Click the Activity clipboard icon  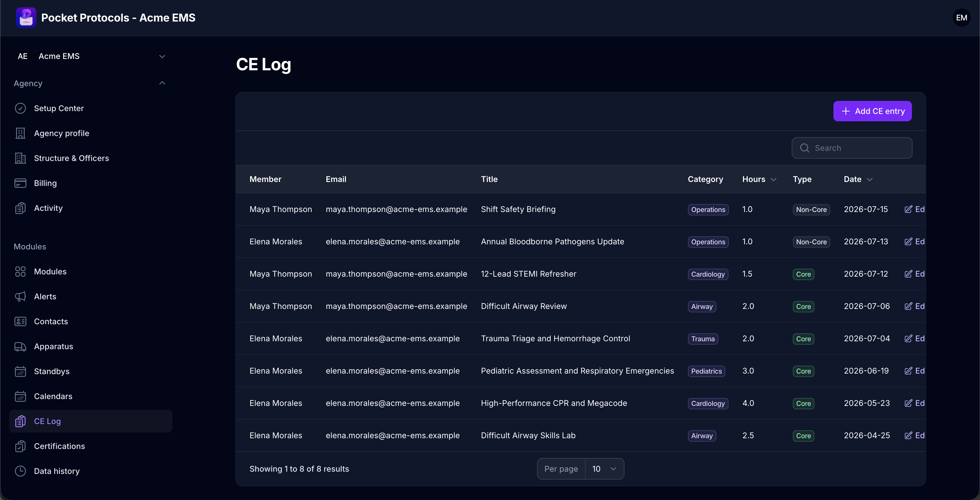point(20,208)
